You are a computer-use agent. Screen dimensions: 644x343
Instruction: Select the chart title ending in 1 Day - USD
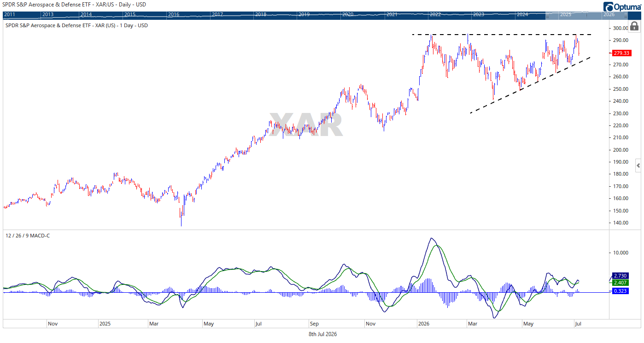point(76,25)
